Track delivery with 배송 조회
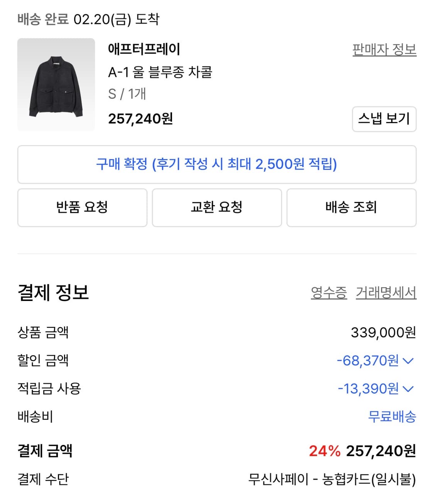This screenshot has width=434, height=504. click(x=351, y=207)
